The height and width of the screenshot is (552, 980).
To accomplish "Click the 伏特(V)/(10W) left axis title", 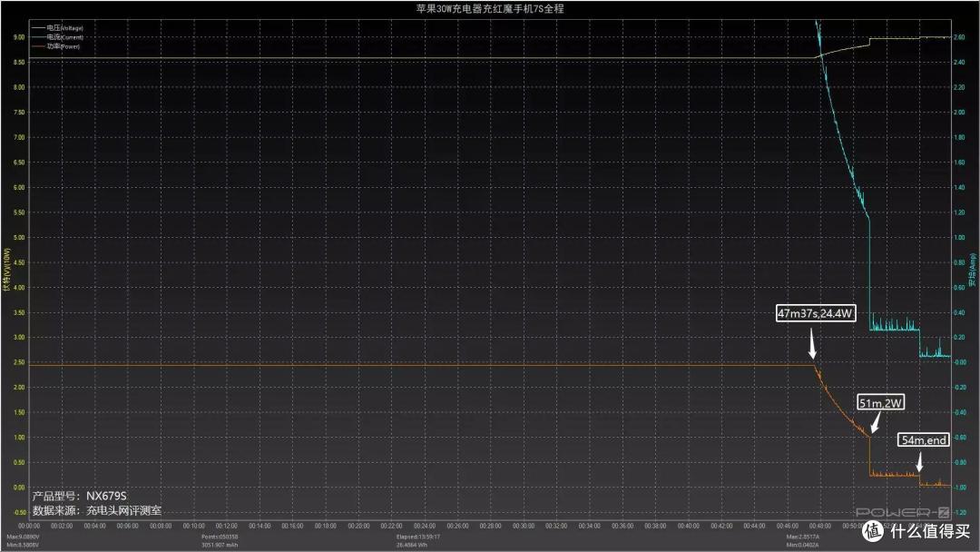I will click(x=7, y=270).
